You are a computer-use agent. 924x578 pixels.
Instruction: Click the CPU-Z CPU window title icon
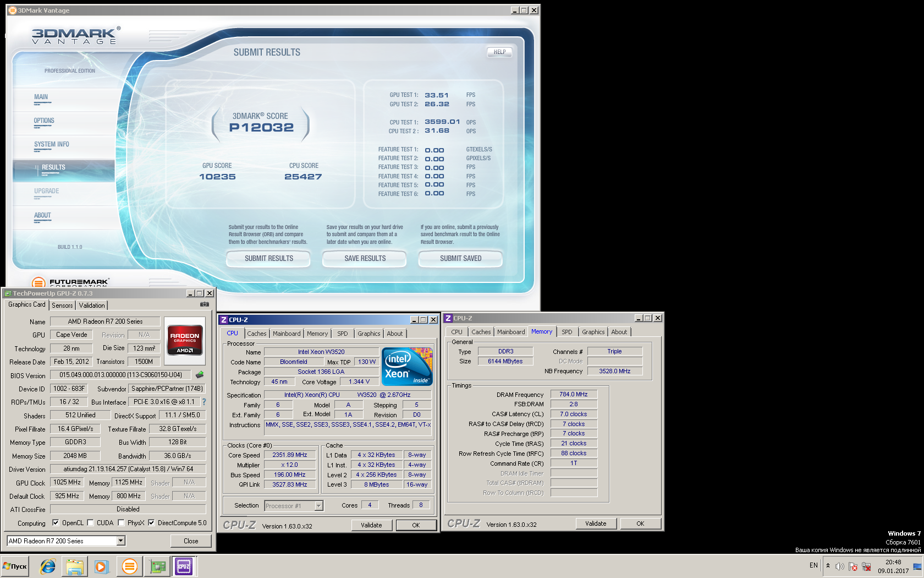point(224,320)
